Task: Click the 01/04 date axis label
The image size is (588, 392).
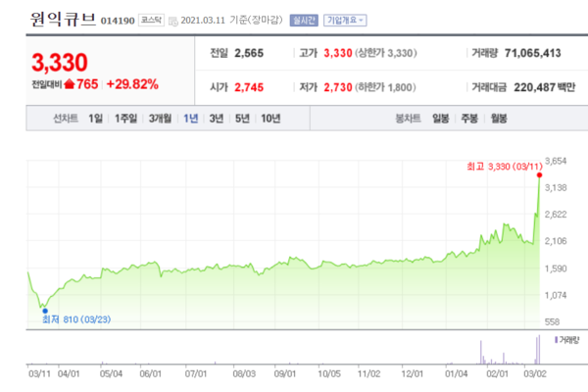Action: point(457,374)
